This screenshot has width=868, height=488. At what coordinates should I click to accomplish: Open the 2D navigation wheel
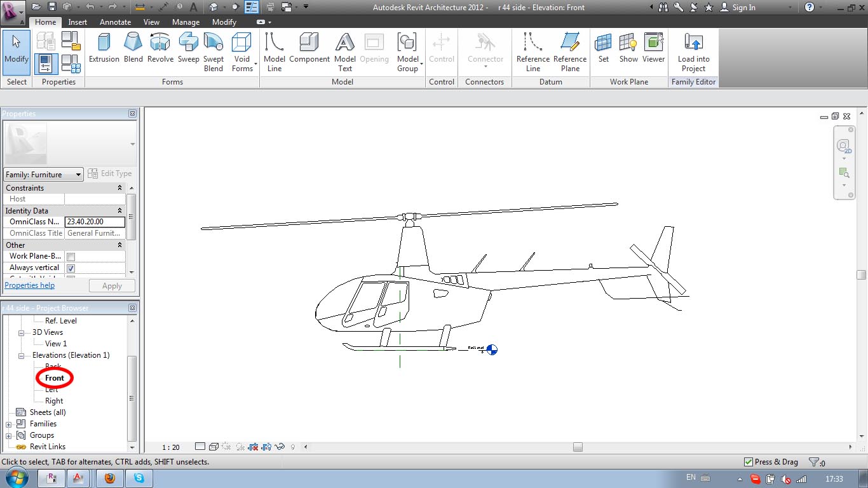[x=844, y=146]
